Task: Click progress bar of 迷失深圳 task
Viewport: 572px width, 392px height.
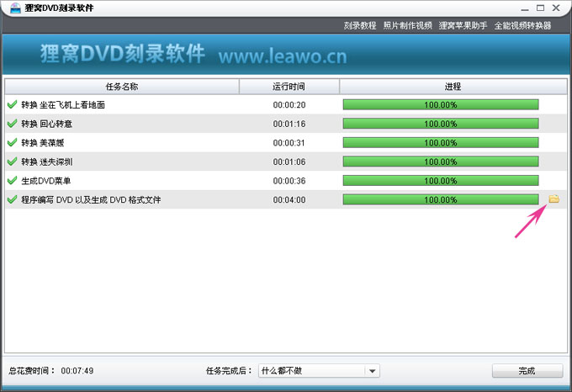Action: (441, 162)
